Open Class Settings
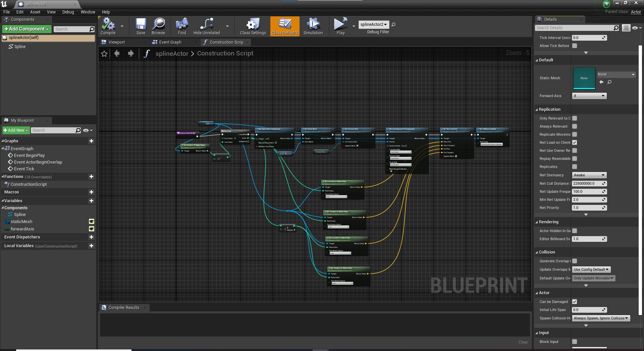This screenshot has height=351, width=644. (x=253, y=26)
